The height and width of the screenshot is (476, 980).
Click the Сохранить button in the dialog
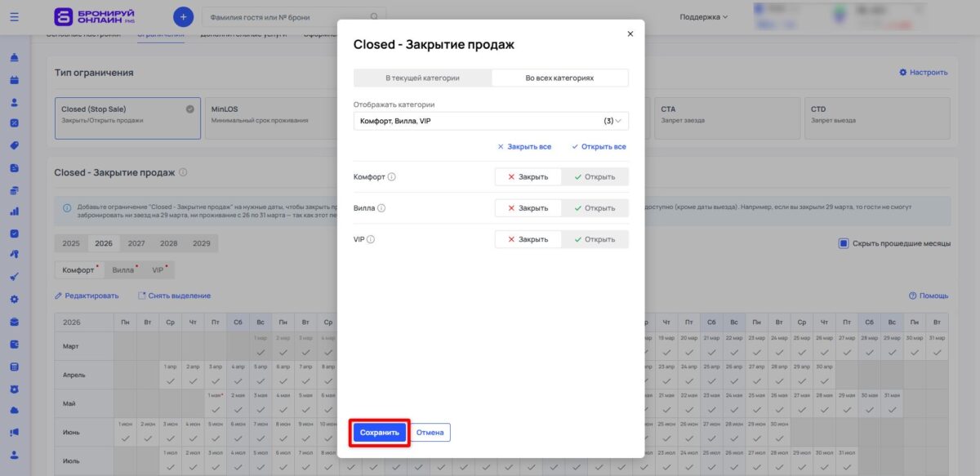[379, 432]
